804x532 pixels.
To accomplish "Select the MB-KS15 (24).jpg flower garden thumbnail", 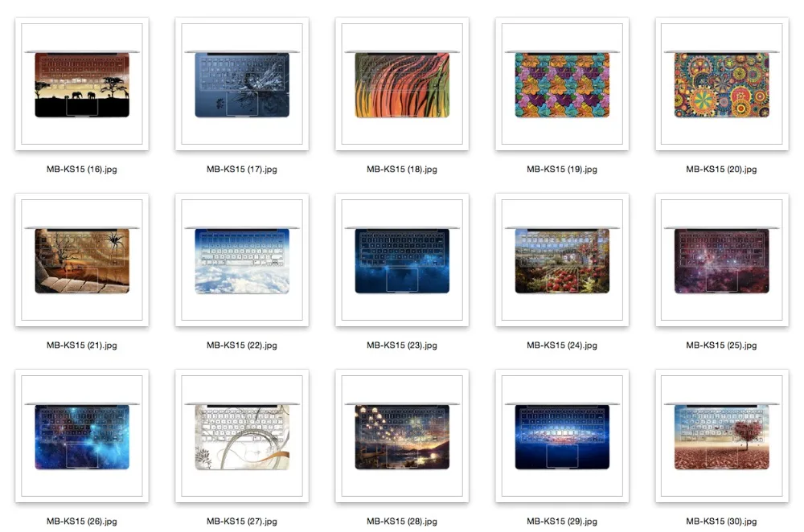I will pyautogui.click(x=562, y=260).
